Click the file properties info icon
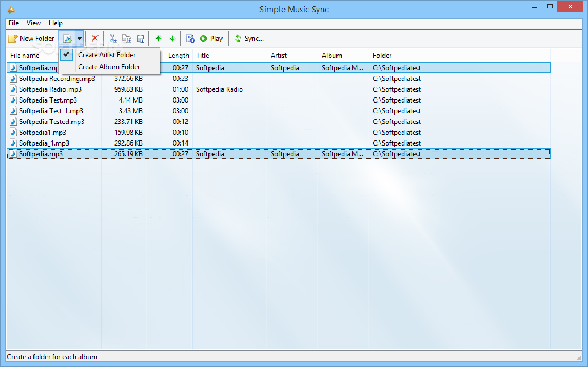 190,39
